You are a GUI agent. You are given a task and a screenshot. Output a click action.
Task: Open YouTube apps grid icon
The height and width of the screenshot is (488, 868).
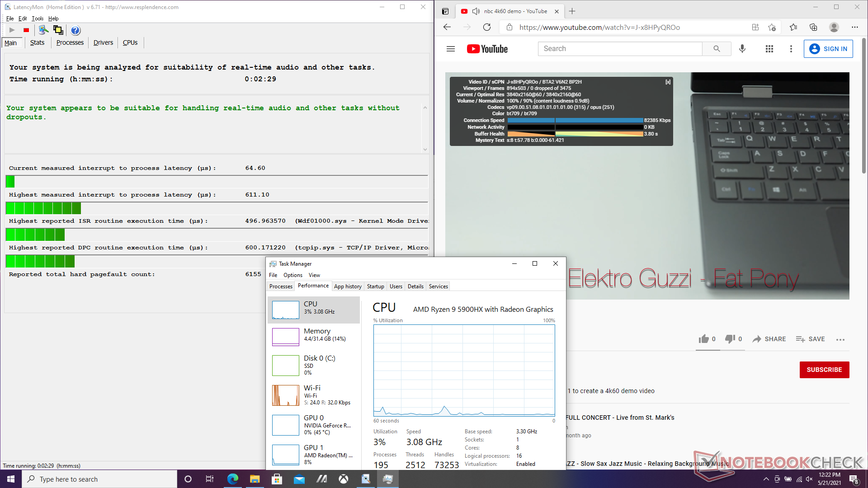coord(769,49)
